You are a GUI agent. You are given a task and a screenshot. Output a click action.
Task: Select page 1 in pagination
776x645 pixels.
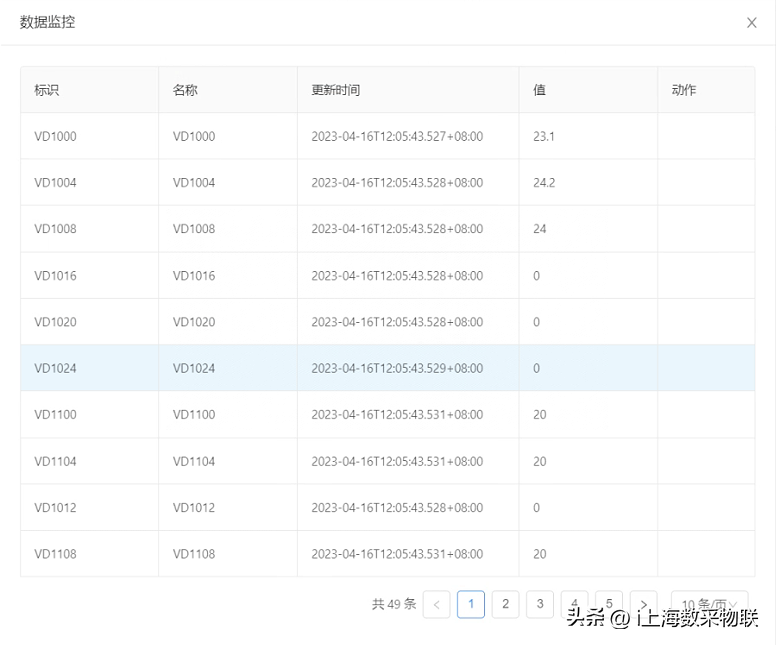pos(471,604)
